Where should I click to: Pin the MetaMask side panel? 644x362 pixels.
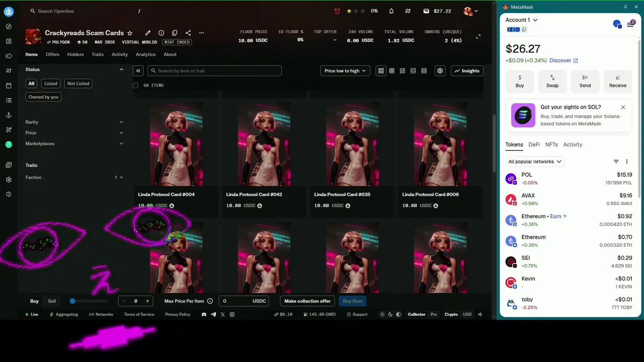coord(625,7)
